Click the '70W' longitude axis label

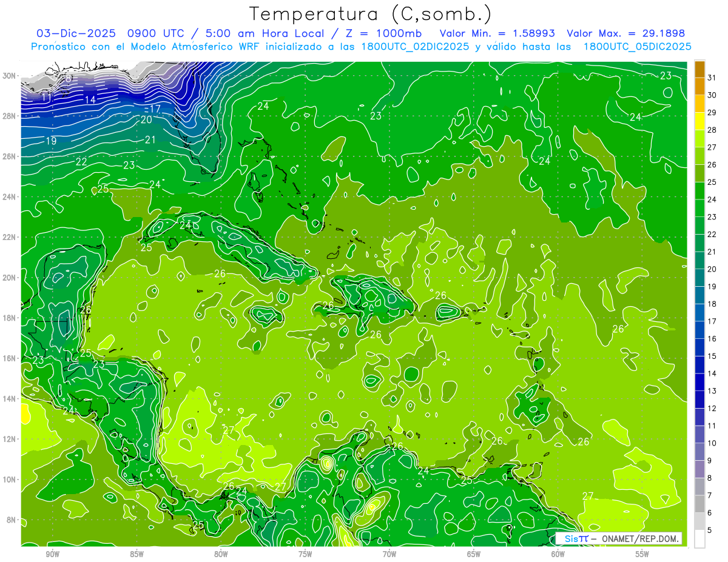point(389,554)
